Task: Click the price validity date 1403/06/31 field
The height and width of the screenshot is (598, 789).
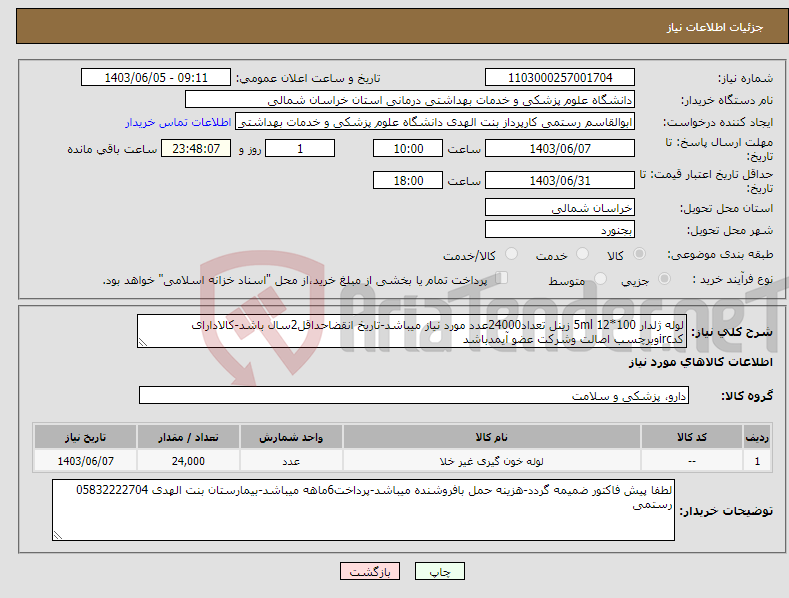Action: 560,180
